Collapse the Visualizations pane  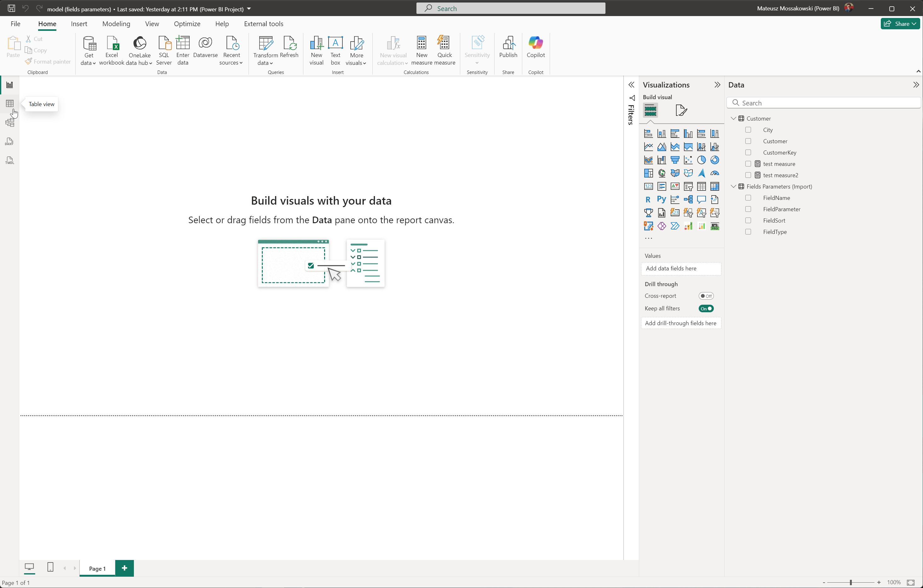click(717, 85)
